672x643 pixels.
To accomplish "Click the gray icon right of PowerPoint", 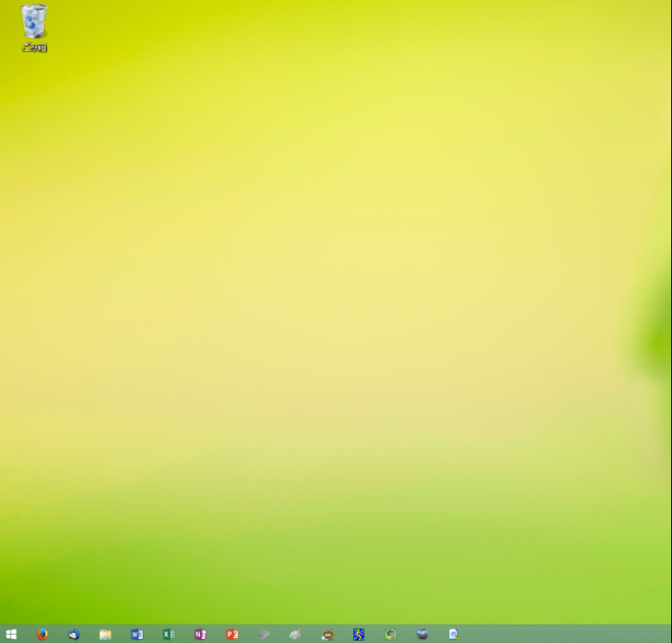I will 264,635.
